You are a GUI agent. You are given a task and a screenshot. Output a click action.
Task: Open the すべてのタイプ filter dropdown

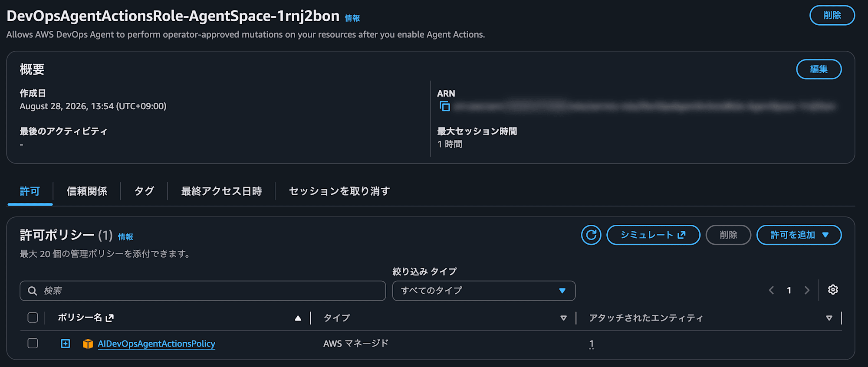484,291
